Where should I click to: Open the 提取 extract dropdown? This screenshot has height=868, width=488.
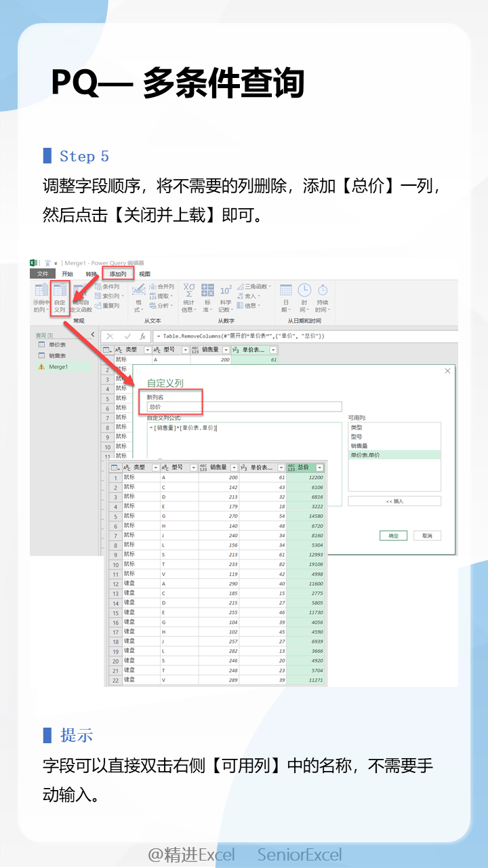click(161, 296)
